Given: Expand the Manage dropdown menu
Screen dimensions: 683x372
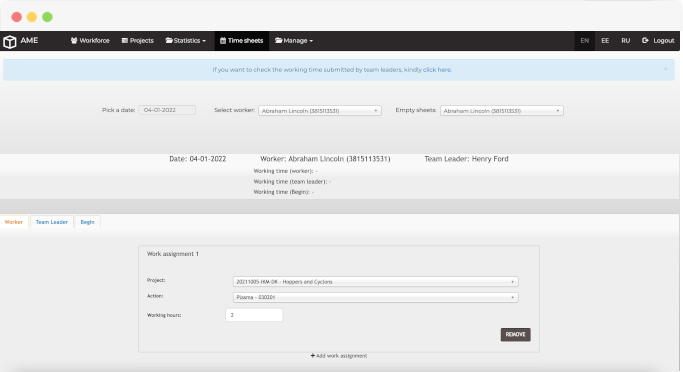Looking at the screenshot, I should coord(294,41).
